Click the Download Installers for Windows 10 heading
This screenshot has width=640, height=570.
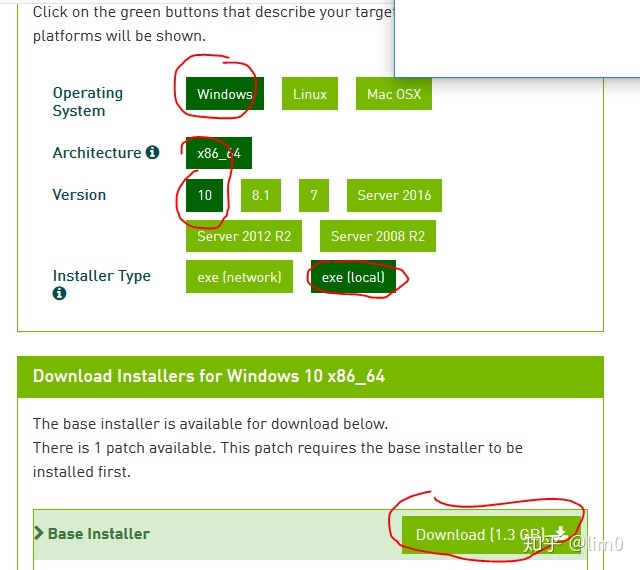(x=209, y=376)
